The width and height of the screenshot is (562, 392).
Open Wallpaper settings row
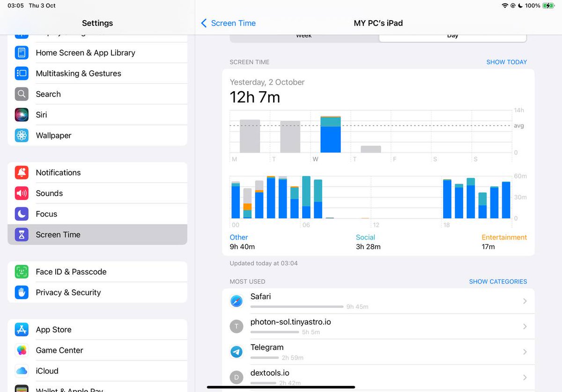tap(97, 135)
